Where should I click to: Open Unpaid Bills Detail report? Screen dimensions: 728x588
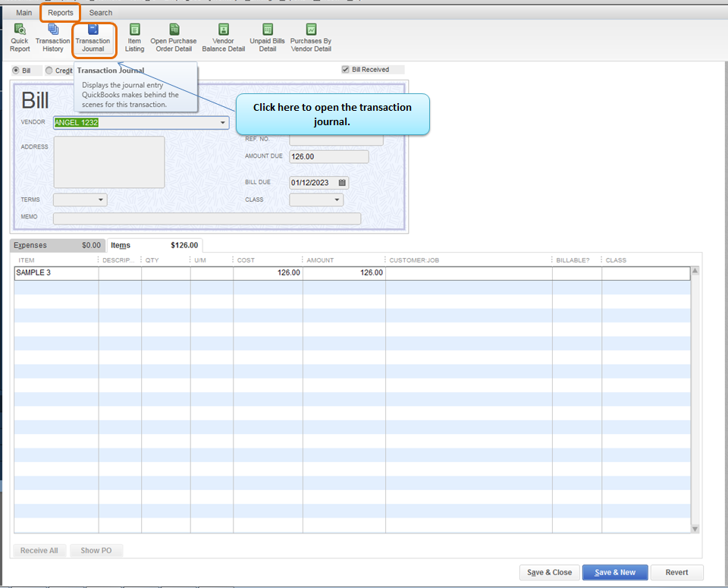pyautogui.click(x=268, y=38)
